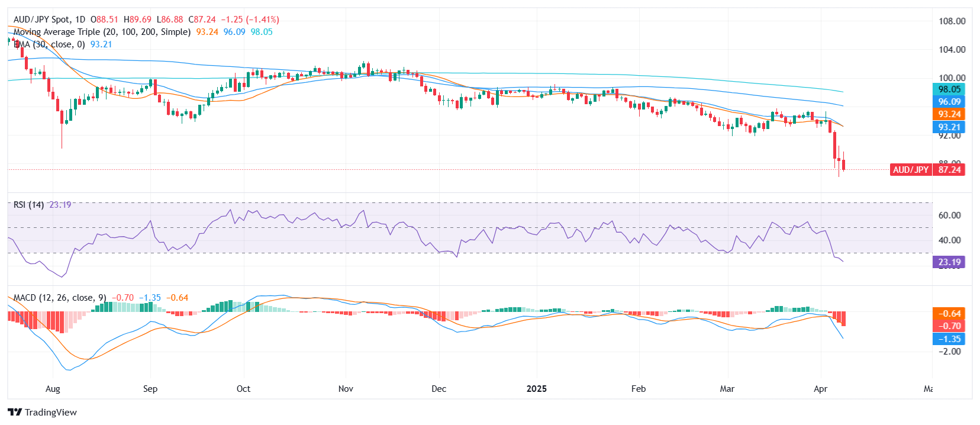980x425 pixels.
Task: Click the Nov label on time axis
Action: pyautogui.click(x=346, y=389)
